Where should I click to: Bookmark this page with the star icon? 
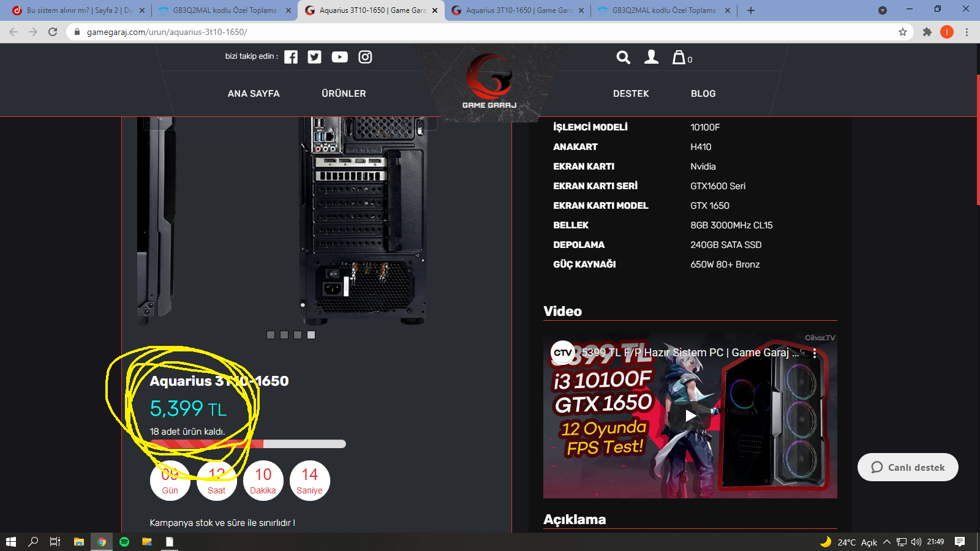coord(903,32)
